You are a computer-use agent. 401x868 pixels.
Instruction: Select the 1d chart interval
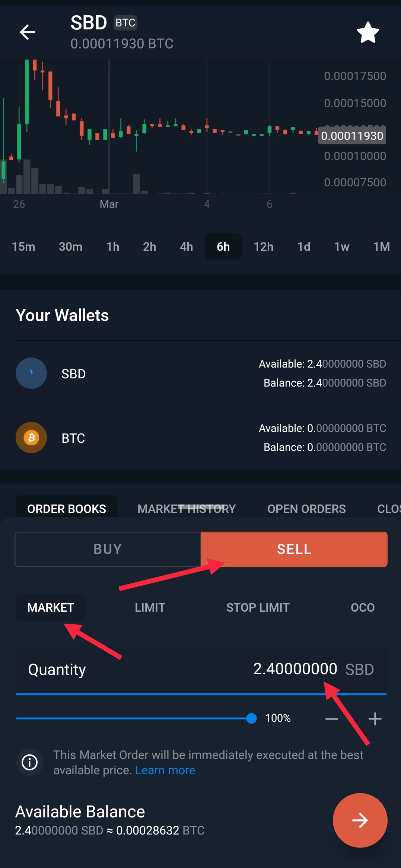coord(303,247)
